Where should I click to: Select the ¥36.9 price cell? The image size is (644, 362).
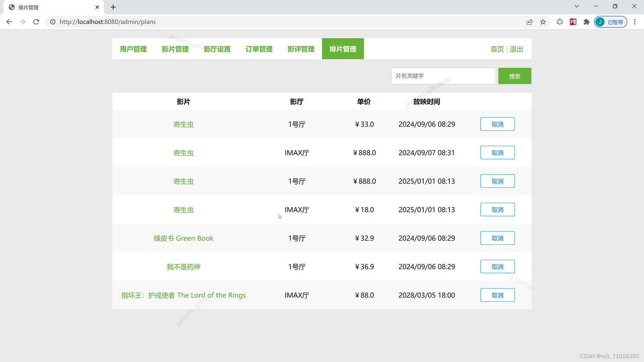364,267
